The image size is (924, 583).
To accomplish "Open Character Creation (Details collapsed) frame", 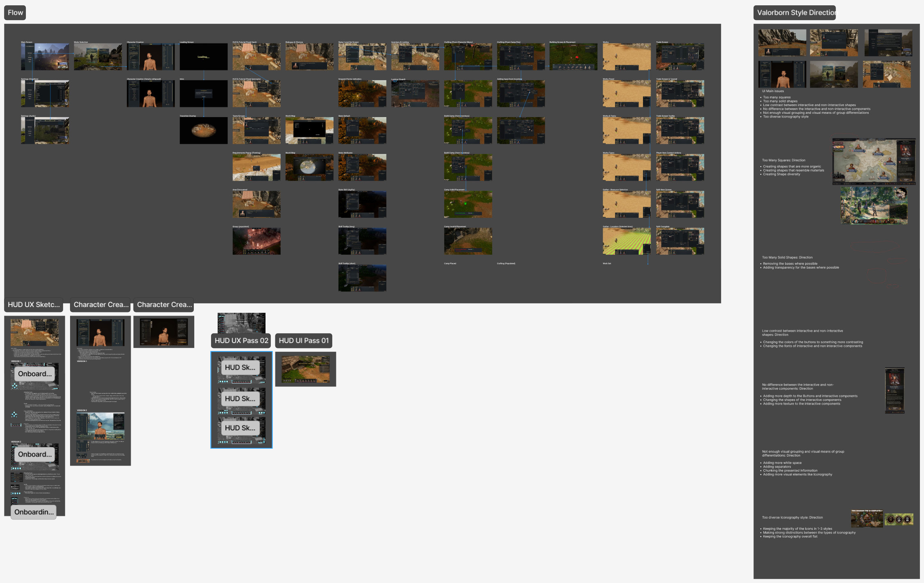I will click(x=151, y=94).
